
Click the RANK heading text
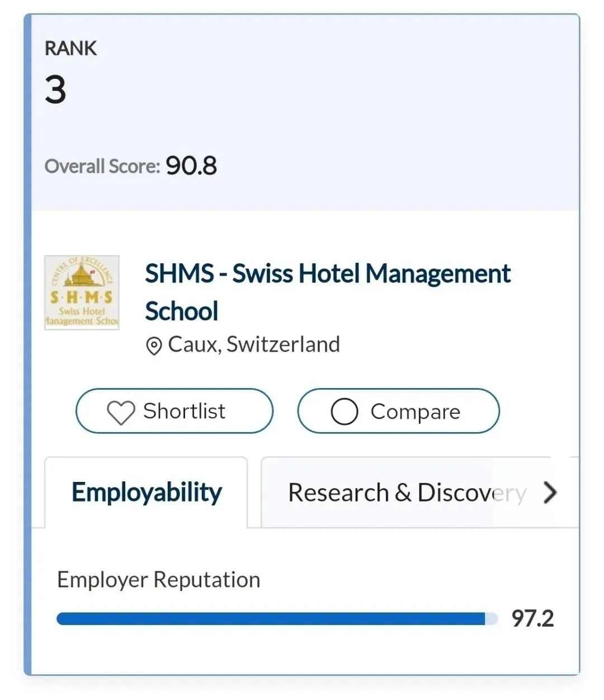pyautogui.click(x=70, y=49)
